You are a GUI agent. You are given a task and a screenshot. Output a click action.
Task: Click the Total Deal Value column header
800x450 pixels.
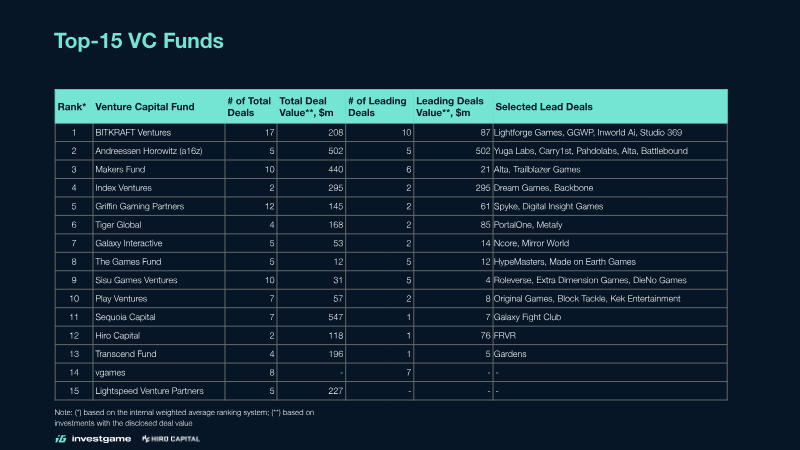pos(306,107)
